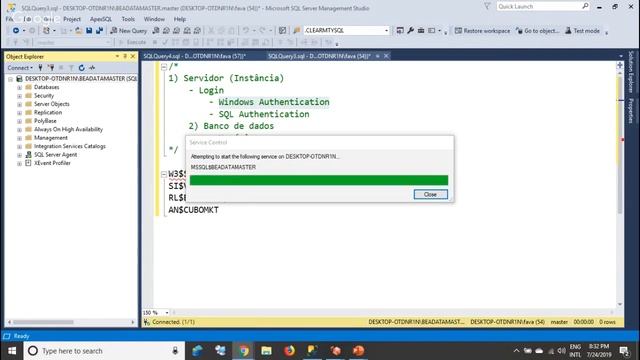Image resolution: width=640 pixels, height=360 pixels.
Task: Pin the SQLQuery3.sql tab
Action: point(378,56)
